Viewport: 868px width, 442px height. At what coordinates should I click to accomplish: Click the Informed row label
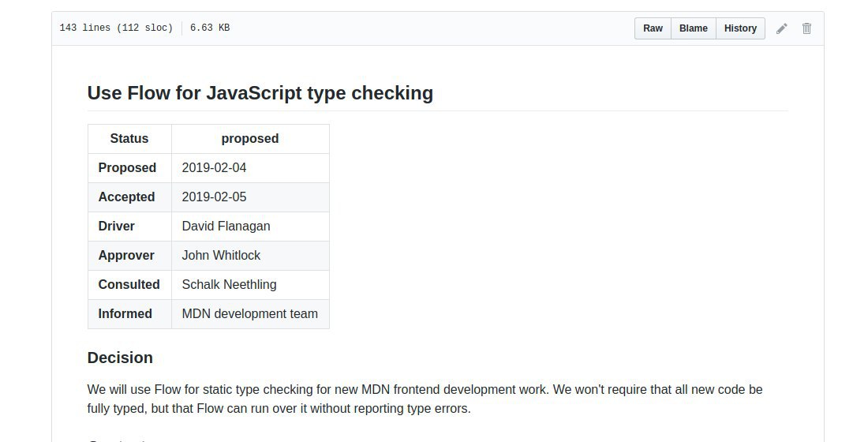point(125,314)
